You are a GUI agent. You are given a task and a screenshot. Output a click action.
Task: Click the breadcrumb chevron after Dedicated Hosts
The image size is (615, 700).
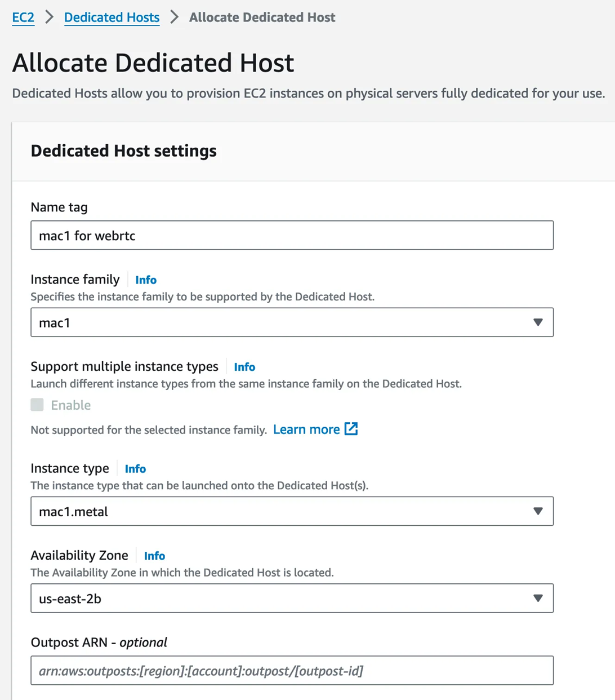coord(175,17)
